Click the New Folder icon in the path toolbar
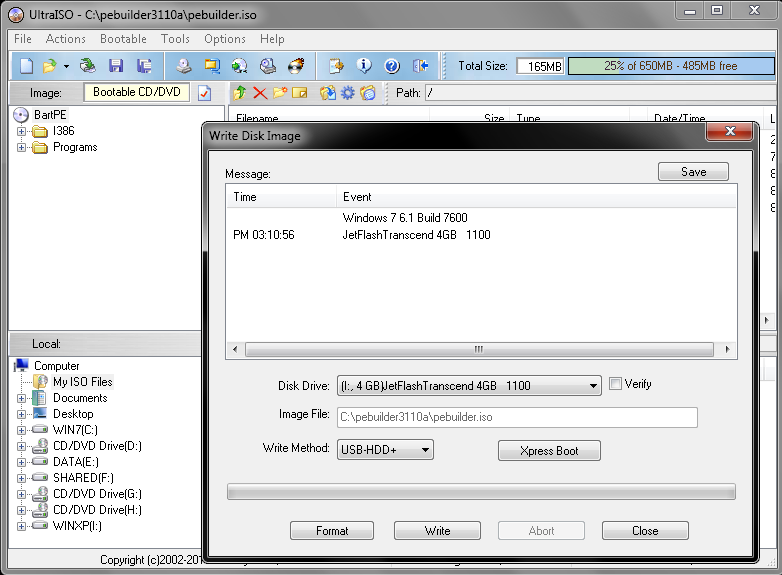782x575 pixels. click(x=280, y=93)
